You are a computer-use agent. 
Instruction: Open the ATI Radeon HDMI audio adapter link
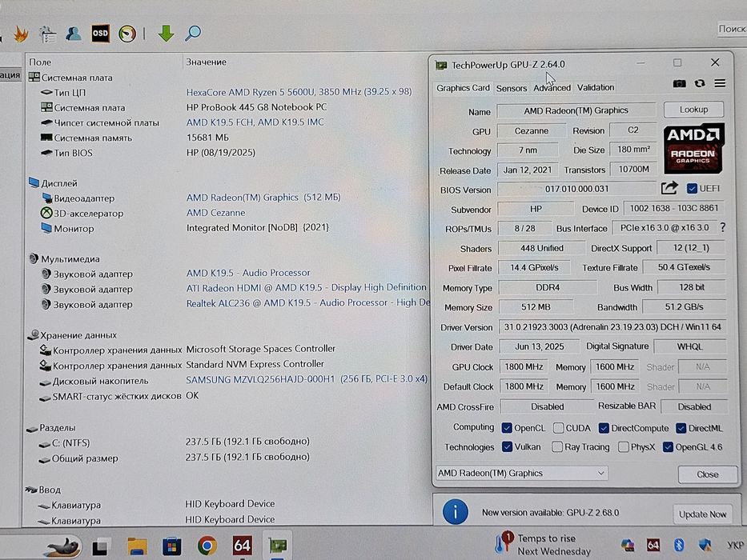tap(306, 288)
